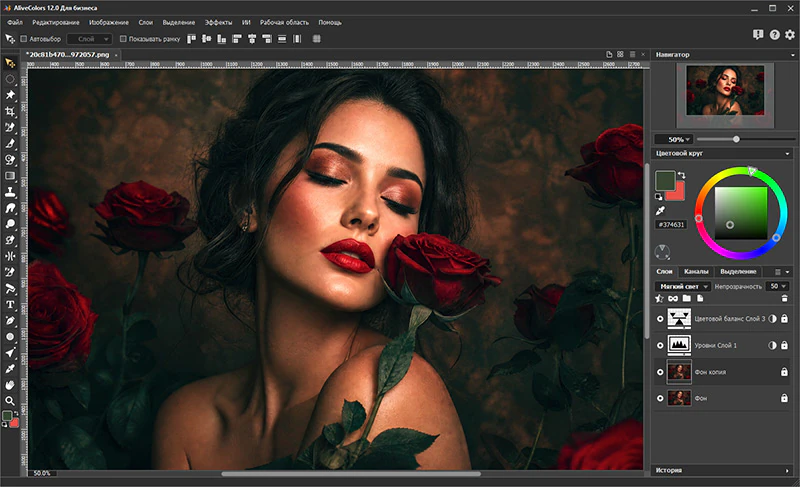The height and width of the screenshot is (487, 800).
Task: Toggle the lock on Фон копия layer
Action: click(x=784, y=372)
